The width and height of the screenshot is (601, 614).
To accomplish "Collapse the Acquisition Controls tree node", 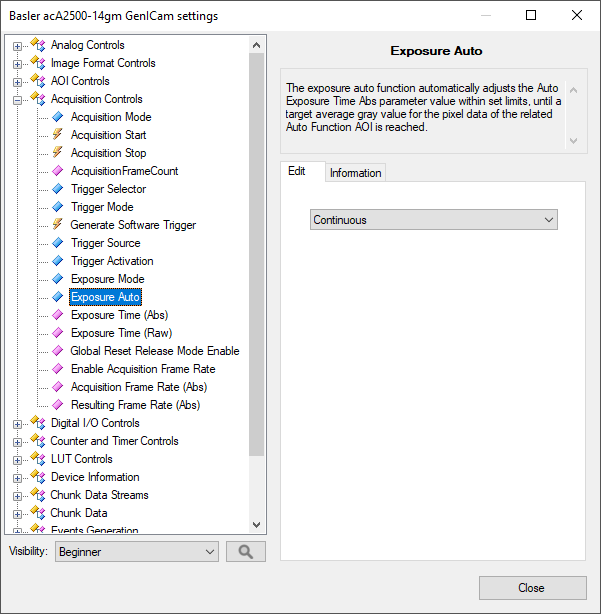I will [x=17, y=99].
